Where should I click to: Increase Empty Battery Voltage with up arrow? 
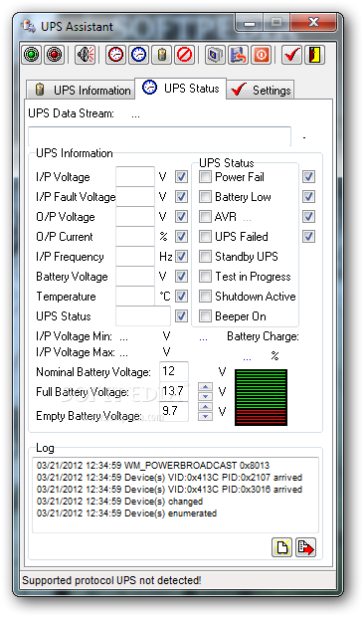click(x=205, y=406)
